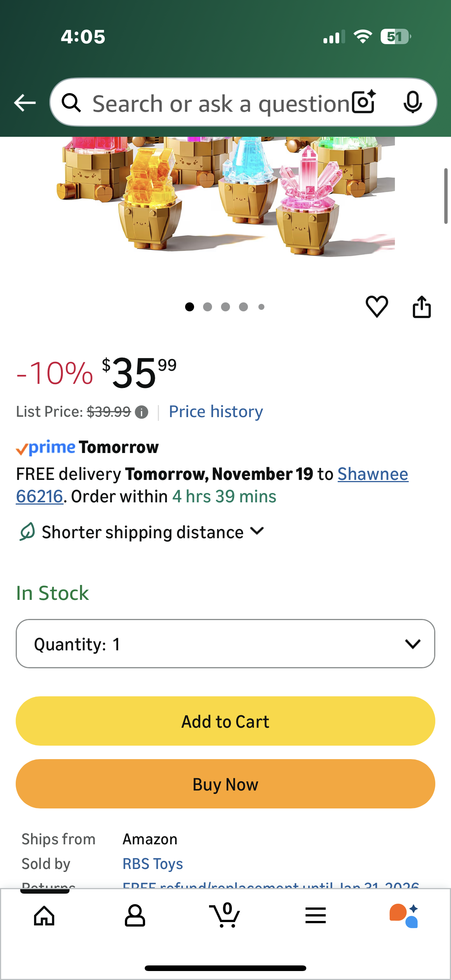Jump to second product image dot

208,307
